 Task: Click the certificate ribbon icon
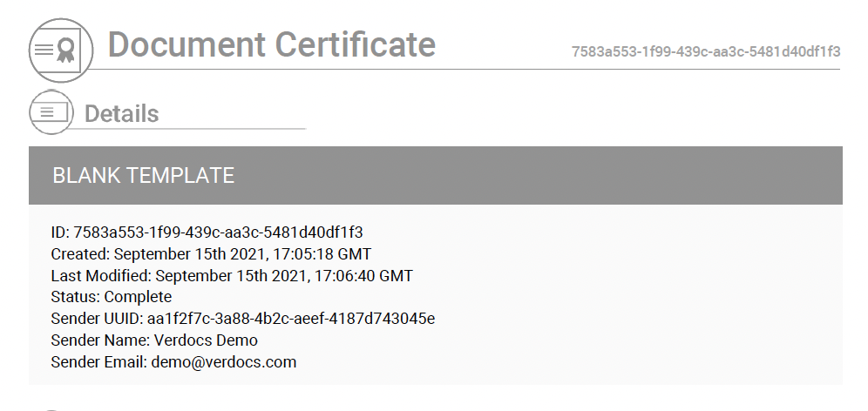(60, 50)
